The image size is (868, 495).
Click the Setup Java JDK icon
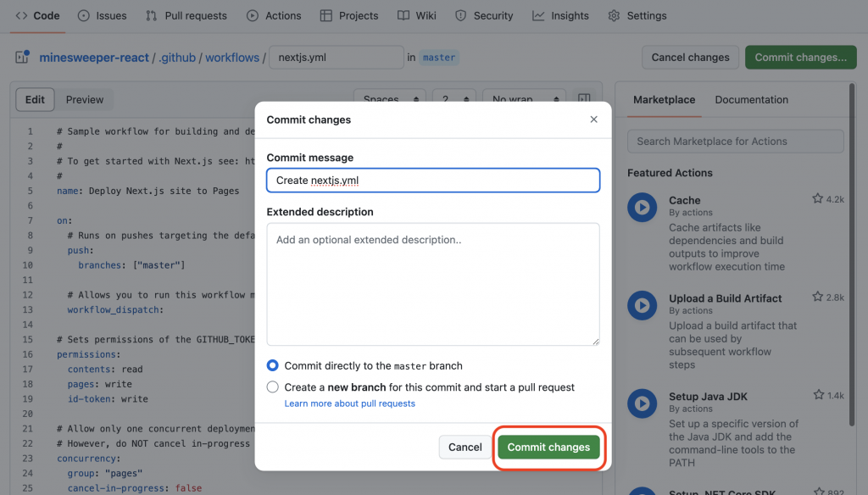tap(643, 403)
